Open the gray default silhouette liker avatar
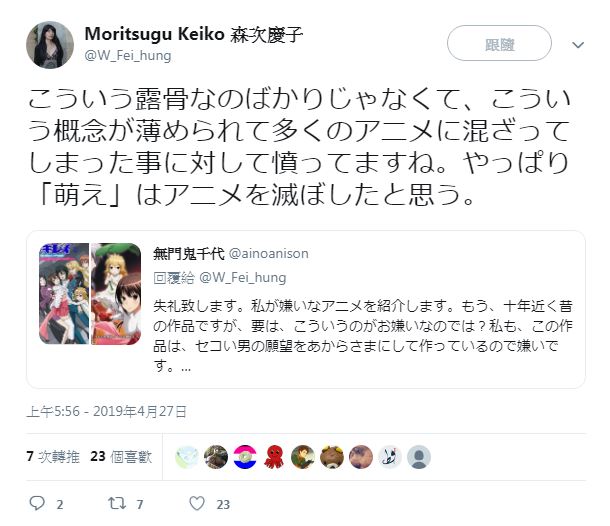 (x=419, y=457)
